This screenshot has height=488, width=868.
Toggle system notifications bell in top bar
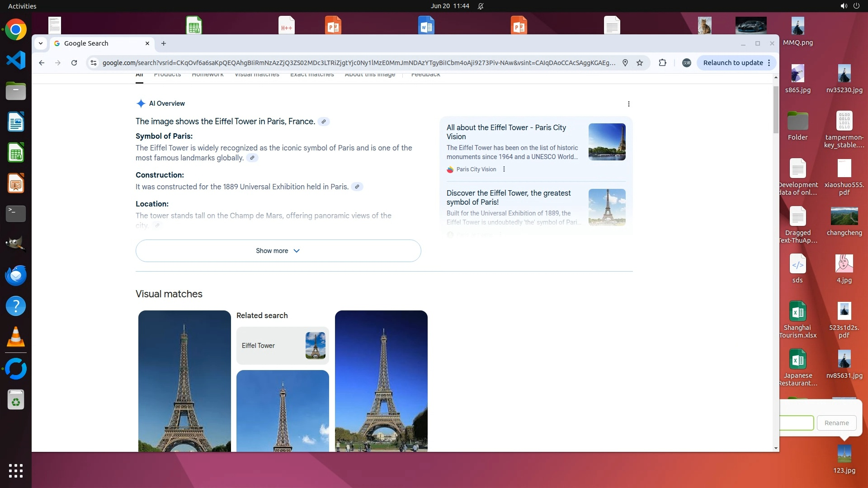(x=481, y=6)
